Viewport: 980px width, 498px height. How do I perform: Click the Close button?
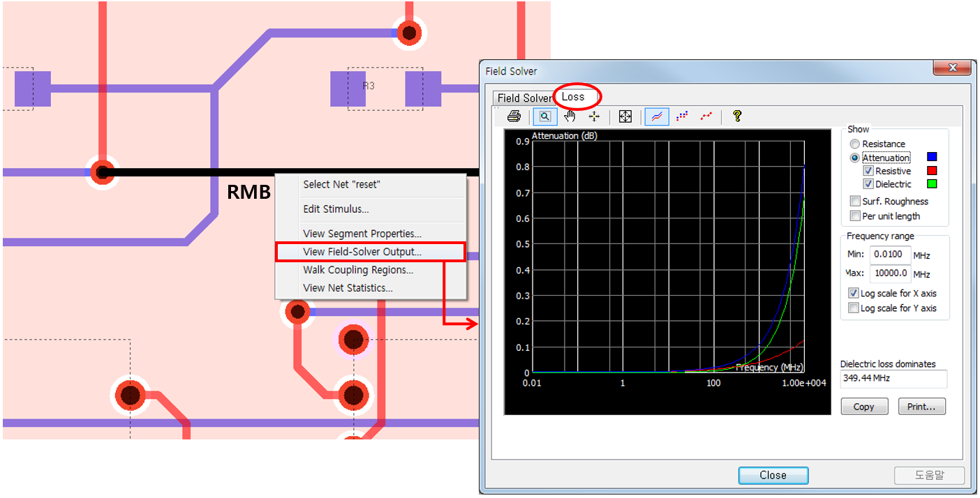coord(773,475)
